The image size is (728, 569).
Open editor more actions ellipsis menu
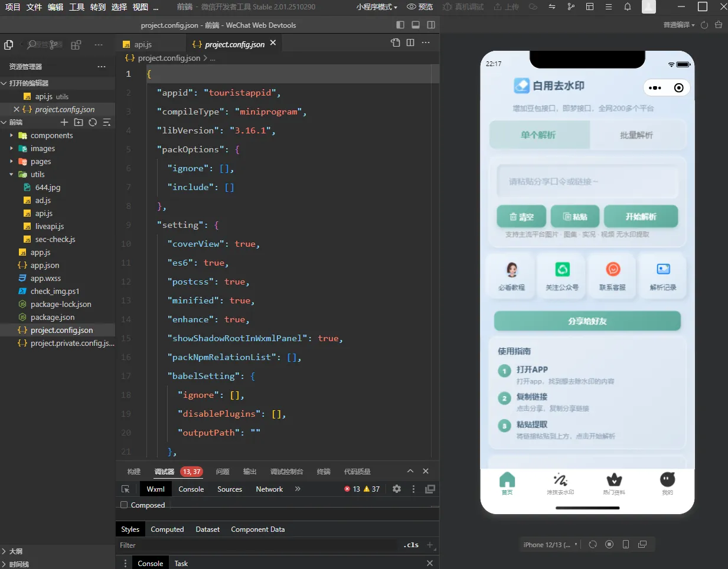[x=426, y=42]
